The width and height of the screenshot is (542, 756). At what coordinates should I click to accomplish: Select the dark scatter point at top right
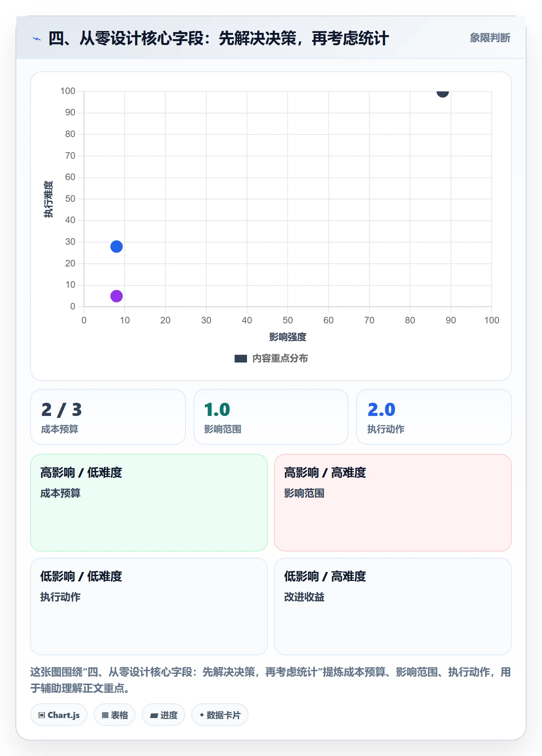pyautogui.click(x=443, y=93)
